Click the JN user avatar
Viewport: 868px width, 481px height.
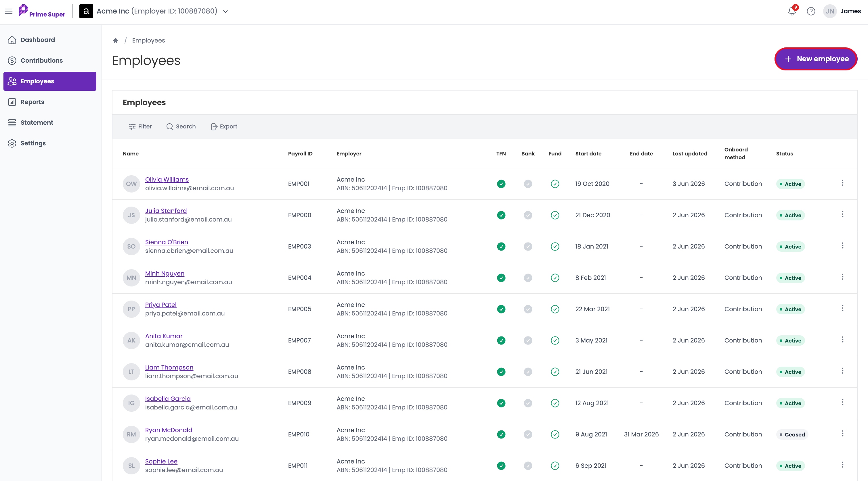[x=829, y=11]
